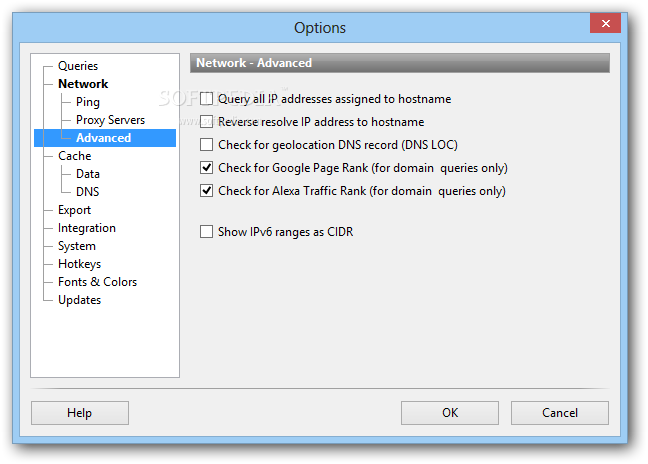Enable Check for geolocation DNS record

tap(206, 145)
